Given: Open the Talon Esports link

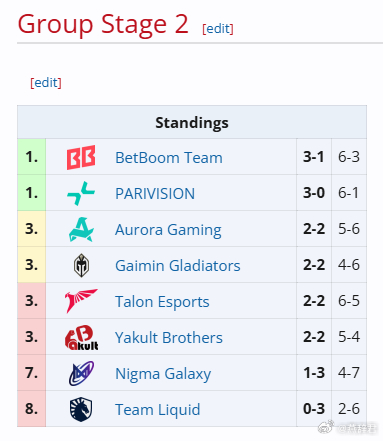Looking at the screenshot, I should click(162, 302).
